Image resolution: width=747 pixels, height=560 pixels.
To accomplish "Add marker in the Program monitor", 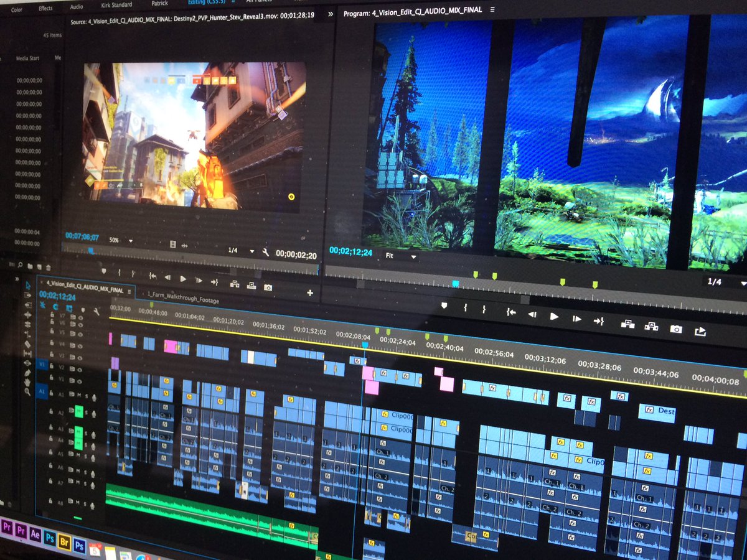I will tap(444, 306).
